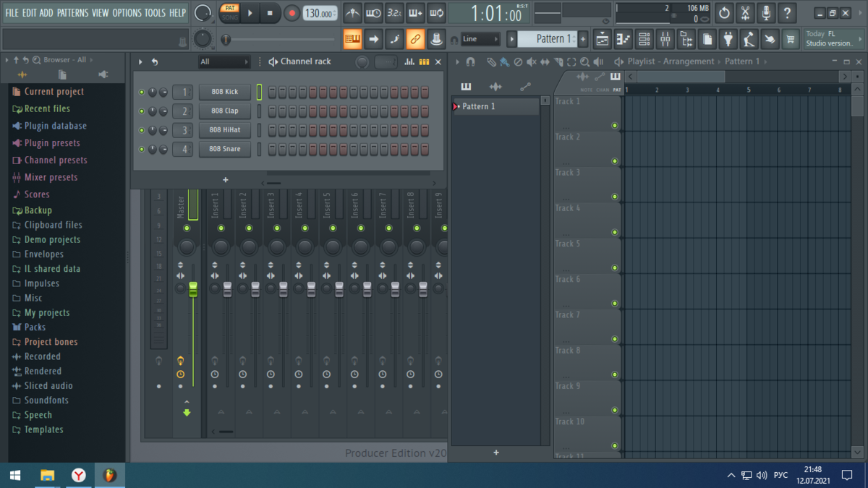This screenshot has height=488, width=868.
Task: Open the Channel rack via toolbar icon
Action: click(644, 38)
